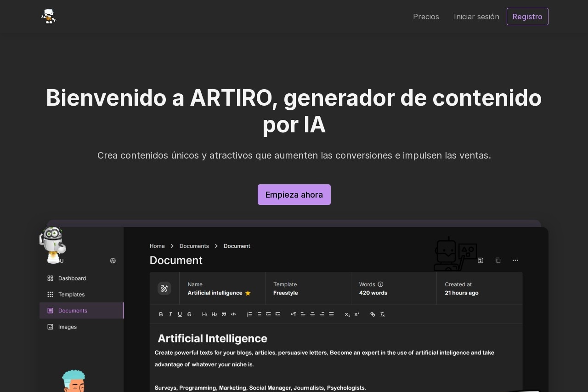Click the Document page title
This screenshot has height=392, width=588.
[x=176, y=260]
